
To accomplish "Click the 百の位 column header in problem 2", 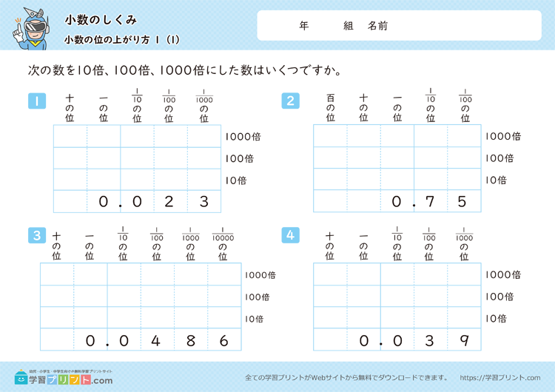I will pyautogui.click(x=330, y=107).
